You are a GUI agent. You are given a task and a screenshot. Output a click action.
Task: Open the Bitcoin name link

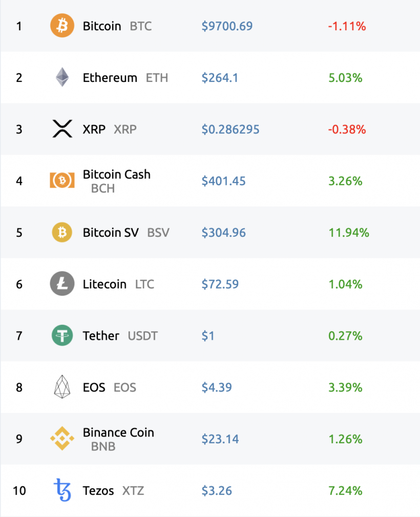coord(102,26)
